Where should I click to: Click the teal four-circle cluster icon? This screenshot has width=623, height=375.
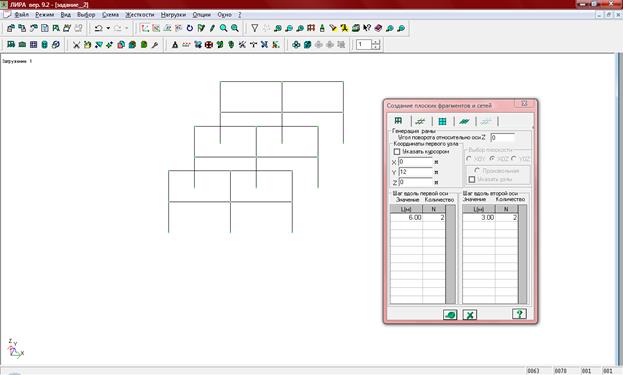296,45
